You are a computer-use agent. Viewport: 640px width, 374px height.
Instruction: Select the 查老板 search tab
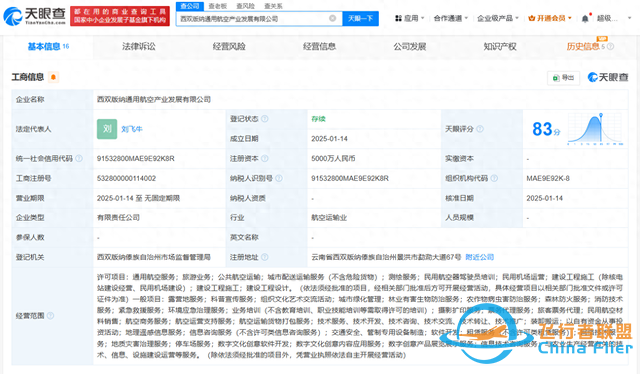[218, 6]
